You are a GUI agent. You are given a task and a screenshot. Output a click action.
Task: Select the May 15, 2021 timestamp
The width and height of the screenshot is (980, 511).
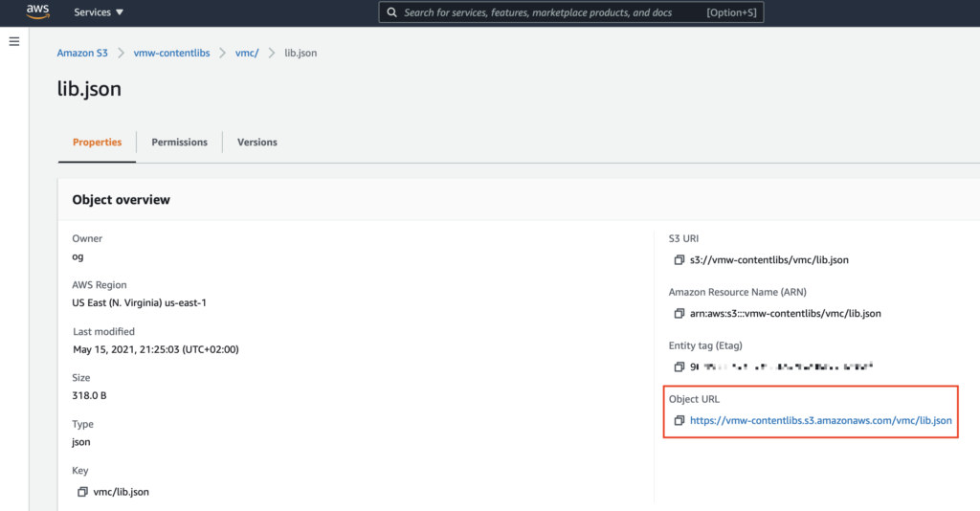pyautogui.click(x=156, y=349)
